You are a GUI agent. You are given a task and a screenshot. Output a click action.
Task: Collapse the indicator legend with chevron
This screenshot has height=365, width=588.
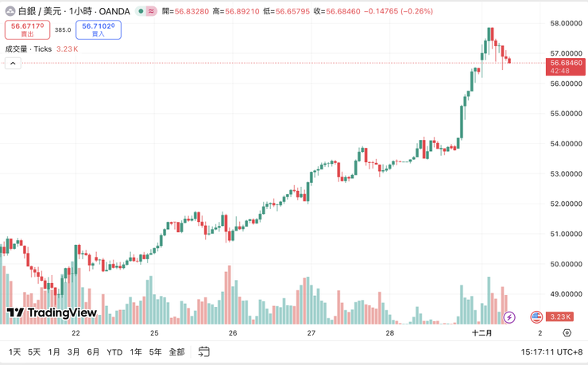click(13, 63)
